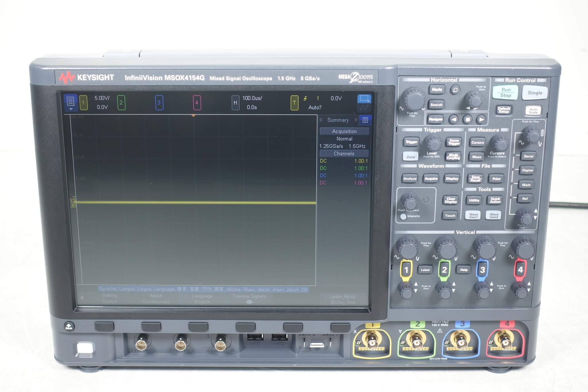The width and height of the screenshot is (588, 392).
Task: Open the trigger T badge on screen
Action: pyautogui.click(x=294, y=103)
